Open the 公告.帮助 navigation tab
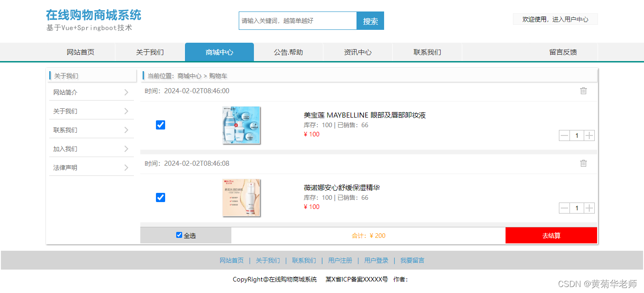This screenshot has height=293, width=644. point(288,52)
